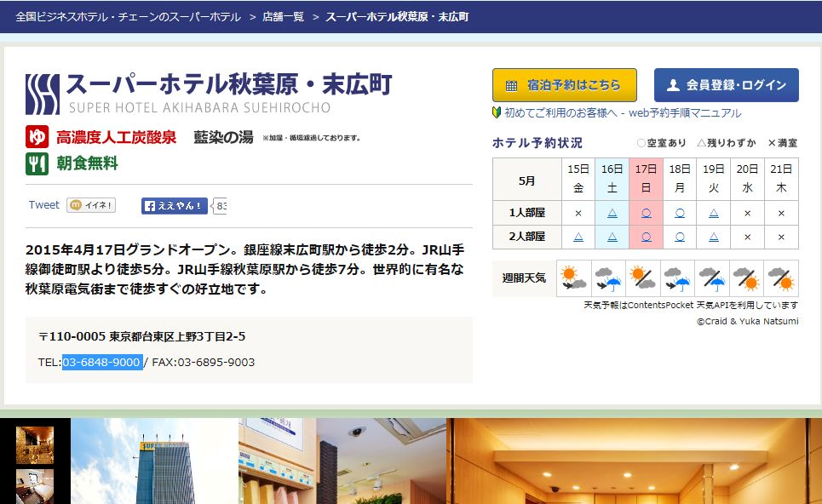The height and width of the screenshot is (504, 822).
Task: Click the 5月 month cell
Action: (527, 180)
